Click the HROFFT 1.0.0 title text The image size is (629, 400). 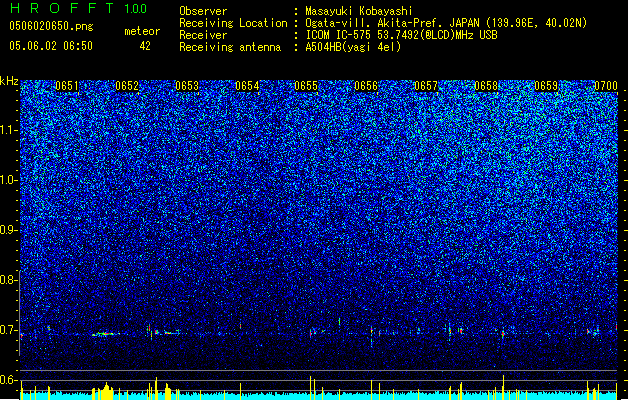[78, 8]
